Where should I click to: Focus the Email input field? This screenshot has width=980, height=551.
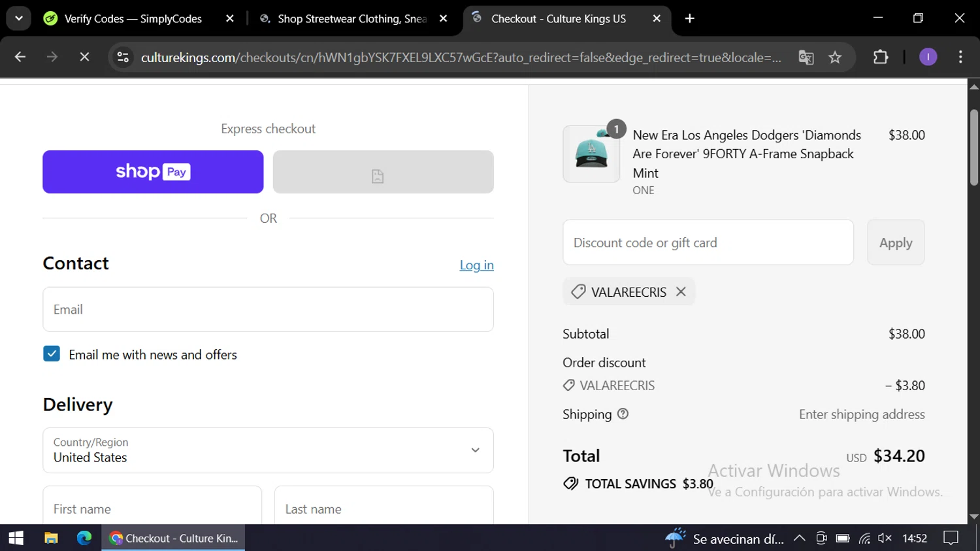tap(268, 309)
